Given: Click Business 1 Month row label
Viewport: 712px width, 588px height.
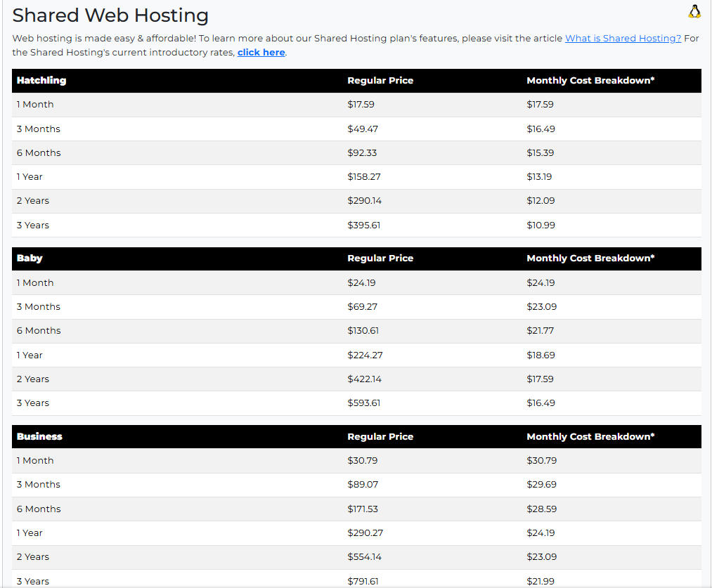Looking at the screenshot, I should click(35, 461).
